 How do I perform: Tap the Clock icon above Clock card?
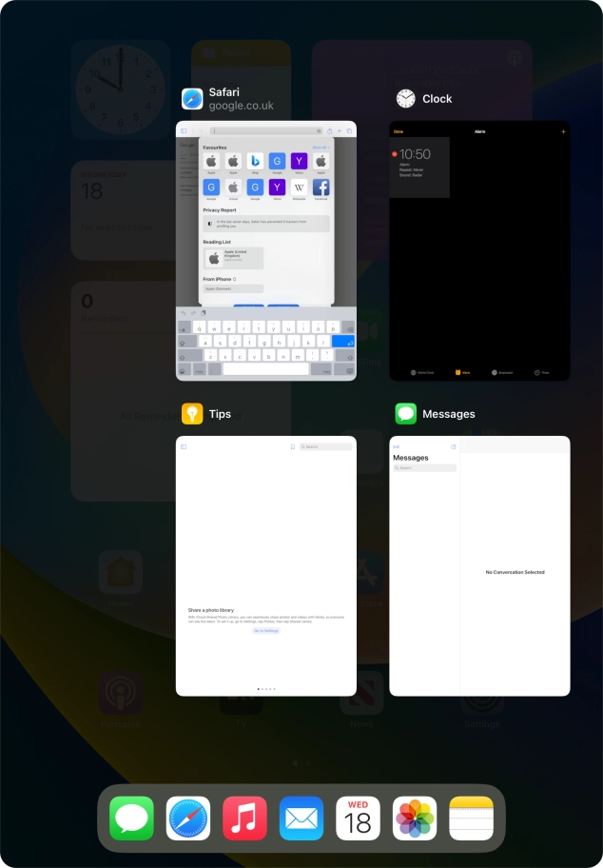coord(406,99)
